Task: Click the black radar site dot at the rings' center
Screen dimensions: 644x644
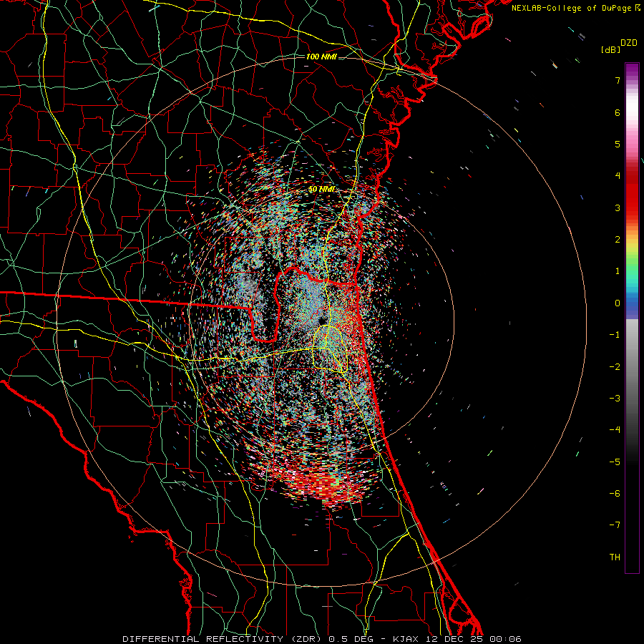Action: 322,321
